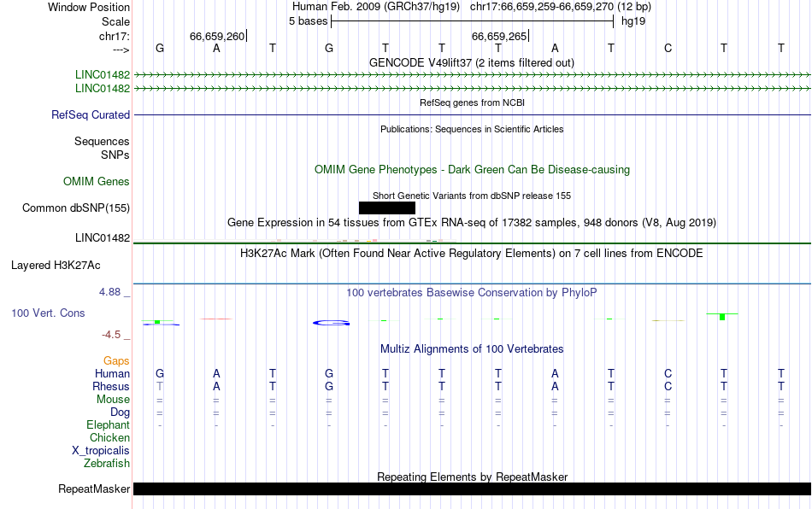The width and height of the screenshot is (812, 509).
Task: Click the Mouse alignment row label
Action: pos(113,400)
